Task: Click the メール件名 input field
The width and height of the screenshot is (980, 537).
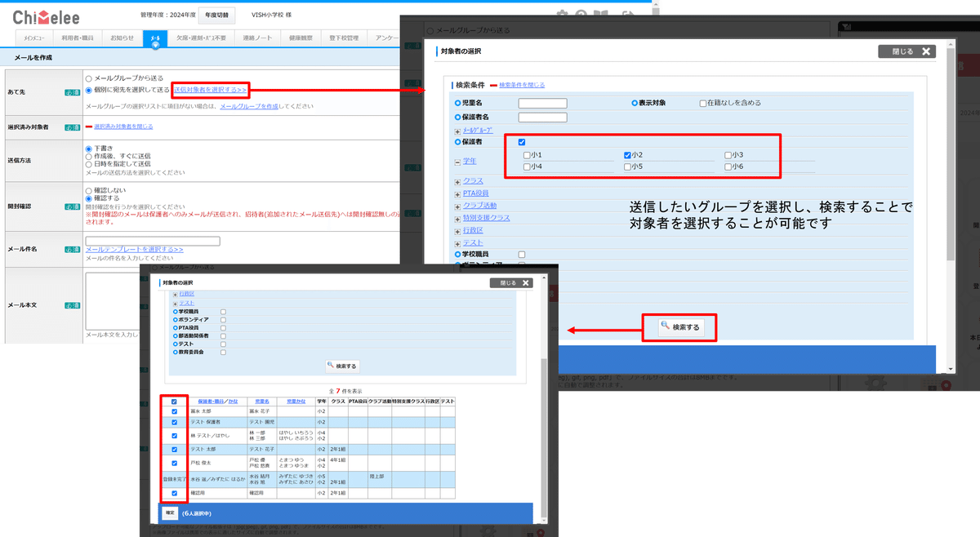Action: click(x=153, y=241)
